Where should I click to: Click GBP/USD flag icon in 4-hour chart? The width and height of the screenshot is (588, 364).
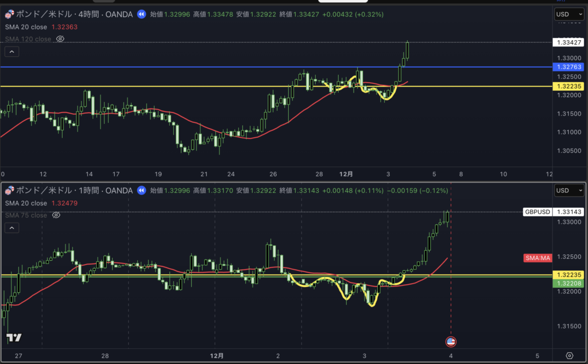coord(9,14)
